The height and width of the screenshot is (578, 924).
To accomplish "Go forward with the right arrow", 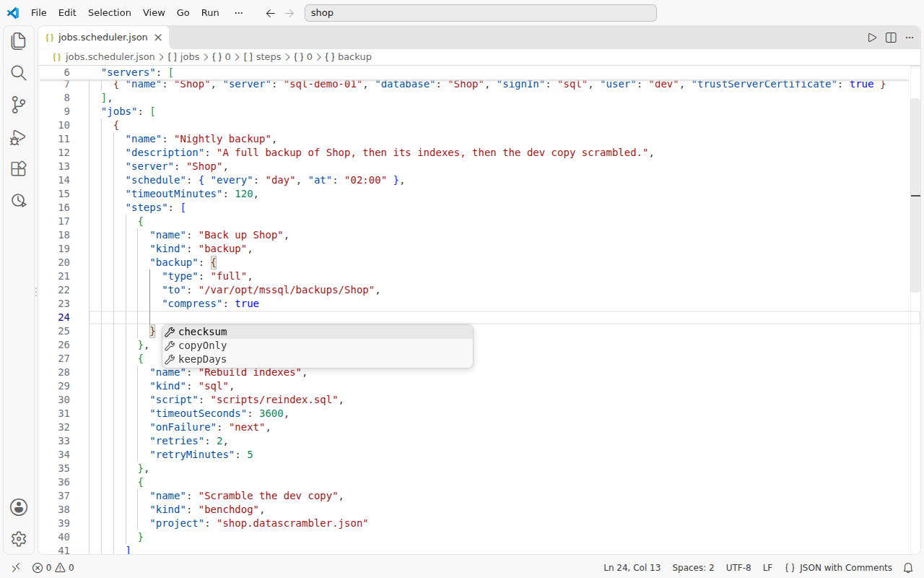I will [289, 13].
